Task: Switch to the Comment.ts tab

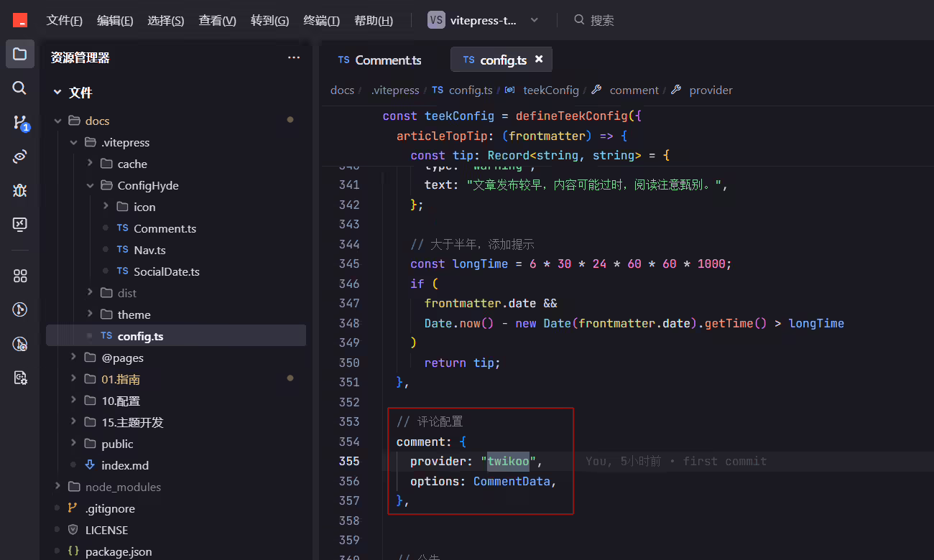Action: [379, 60]
